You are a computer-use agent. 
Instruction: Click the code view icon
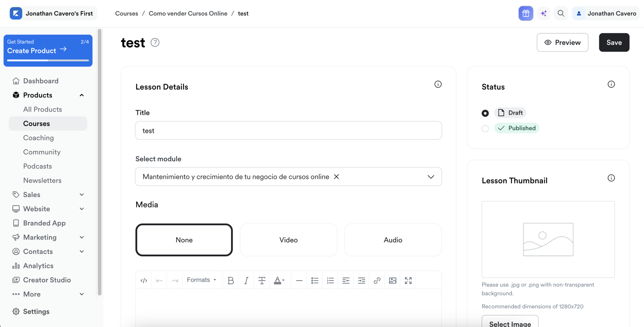click(144, 280)
